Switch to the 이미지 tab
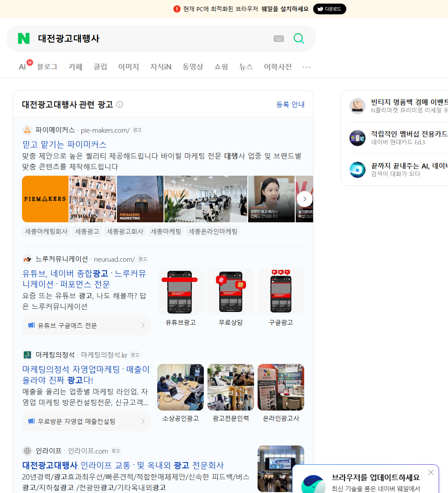448x493 pixels. point(129,67)
